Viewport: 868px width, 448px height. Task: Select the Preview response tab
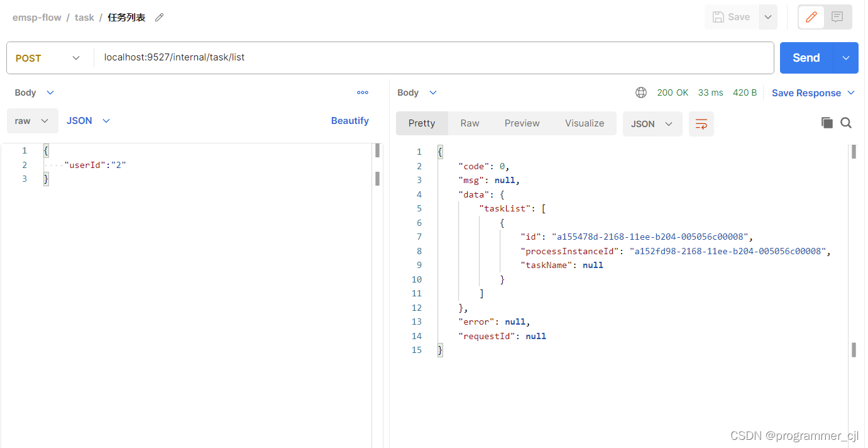522,123
